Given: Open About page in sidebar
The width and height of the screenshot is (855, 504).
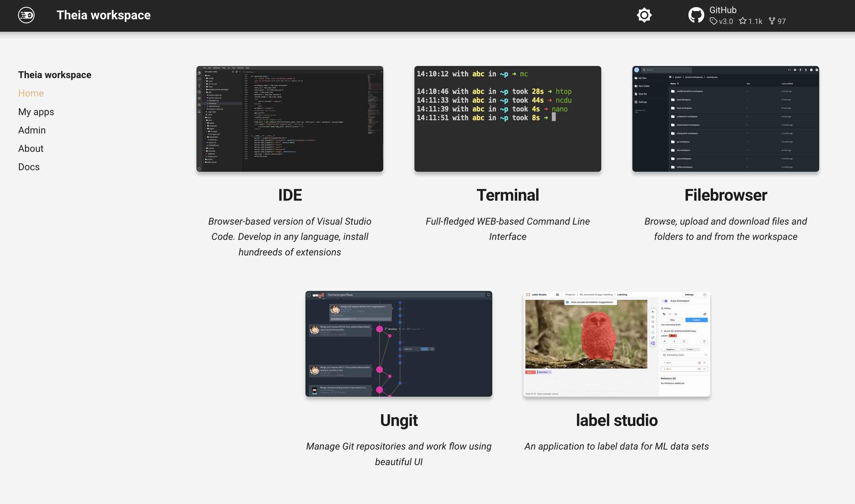Looking at the screenshot, I should (31, 148).
